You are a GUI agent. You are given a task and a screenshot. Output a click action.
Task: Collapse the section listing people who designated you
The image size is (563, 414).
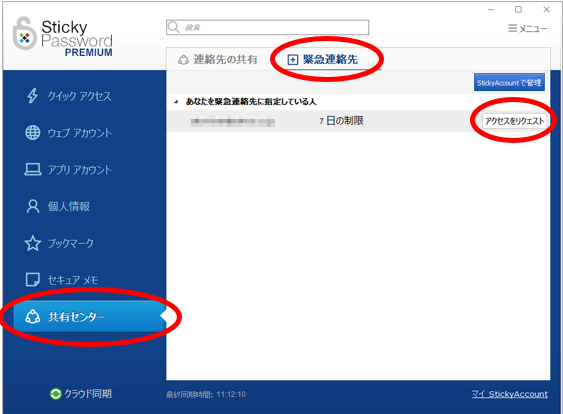[176, 102]
